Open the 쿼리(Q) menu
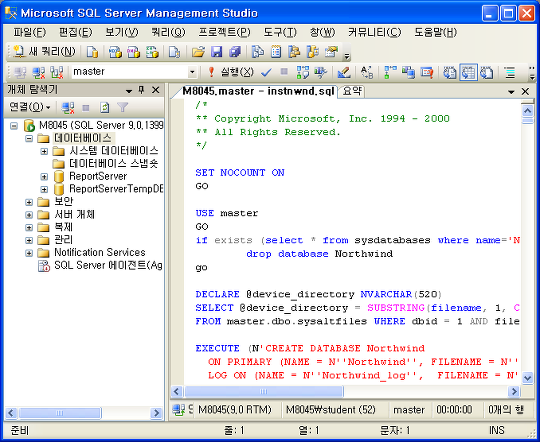The height and width of the screenshot is (442, 540). (x=168, y=32)
